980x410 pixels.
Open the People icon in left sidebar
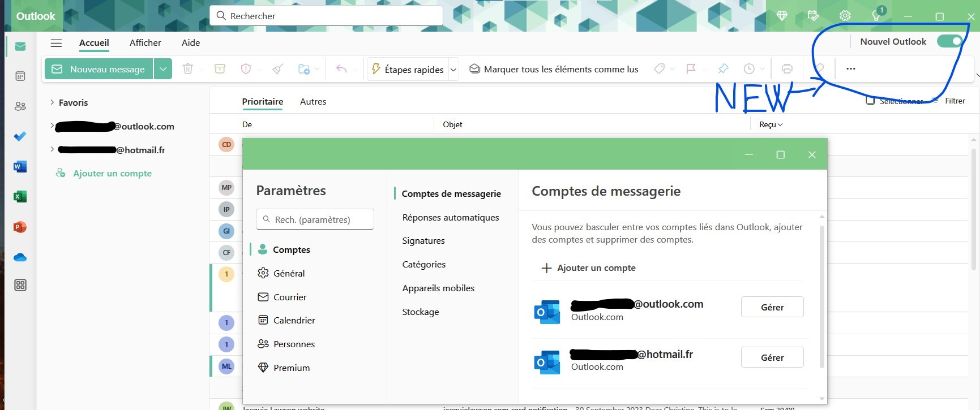[x=20, y=106]
